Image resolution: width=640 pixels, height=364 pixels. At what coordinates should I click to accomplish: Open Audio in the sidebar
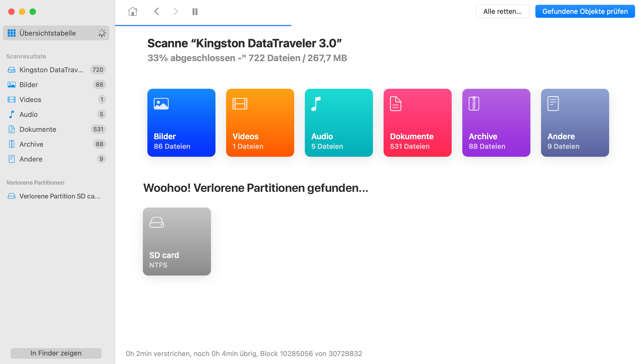click(56, 114)
